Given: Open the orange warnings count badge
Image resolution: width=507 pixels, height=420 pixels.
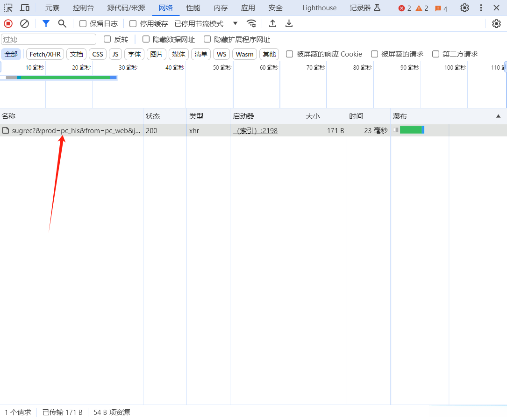Looking at the screenshot, I should pyautogui.click(x=421, y=8).
